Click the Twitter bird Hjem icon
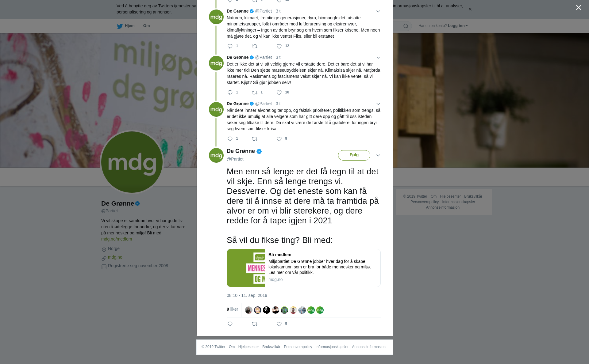589x364 pixels. click(120, 26)
